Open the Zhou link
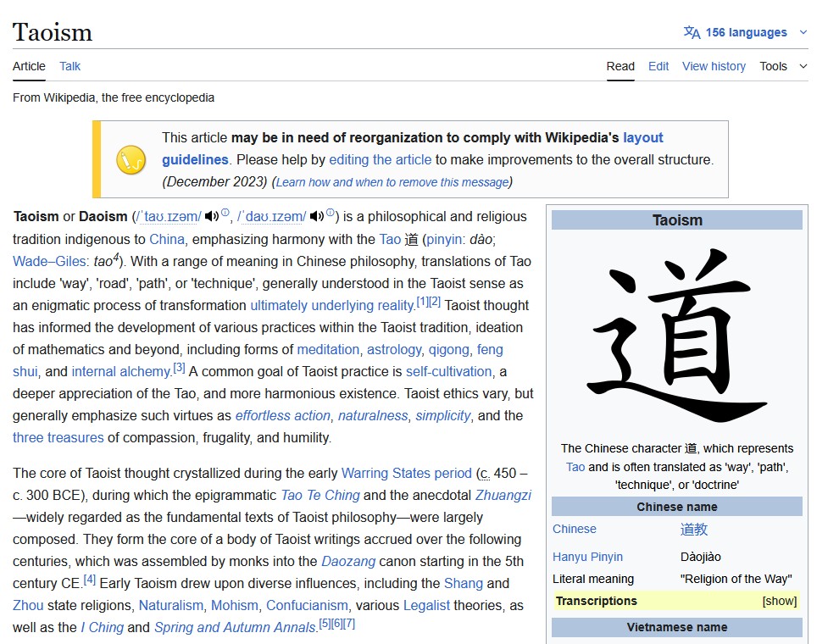Viewport: 839px width, 644px height. click(28, 606)
